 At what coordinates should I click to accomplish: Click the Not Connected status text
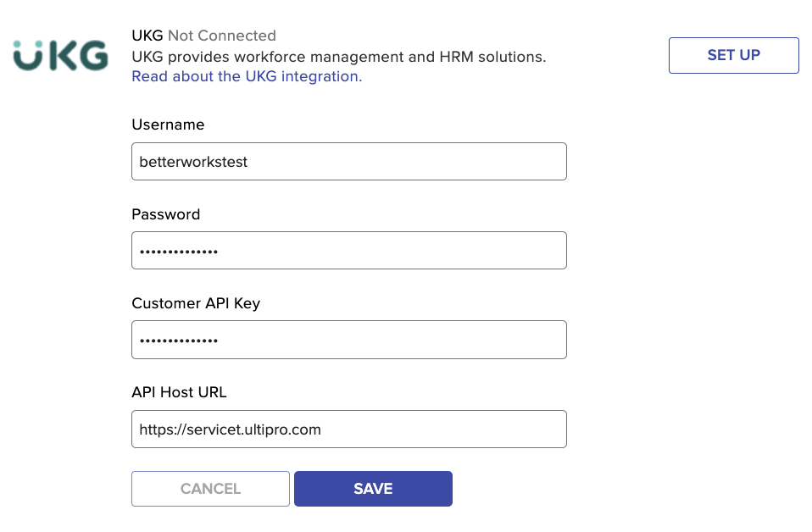point(221,36)
